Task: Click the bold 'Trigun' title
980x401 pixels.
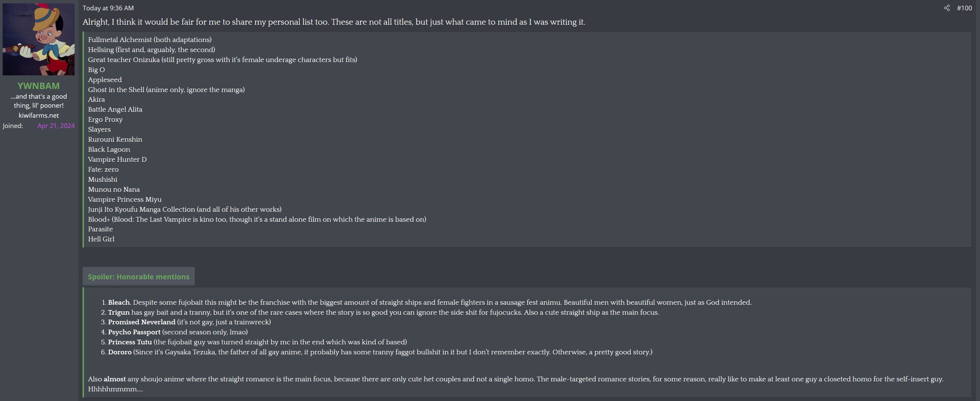Action: pyautogui.click(x=119, y=312)
